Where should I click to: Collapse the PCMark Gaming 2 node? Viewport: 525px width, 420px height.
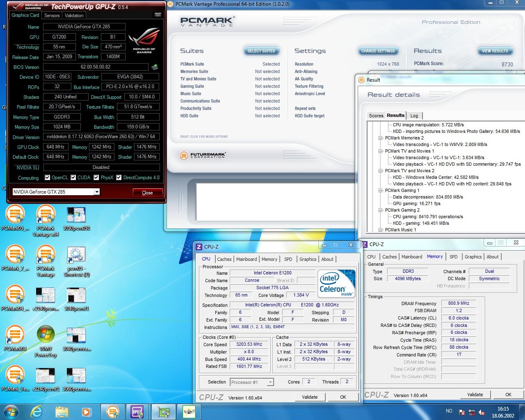[381, 210]
